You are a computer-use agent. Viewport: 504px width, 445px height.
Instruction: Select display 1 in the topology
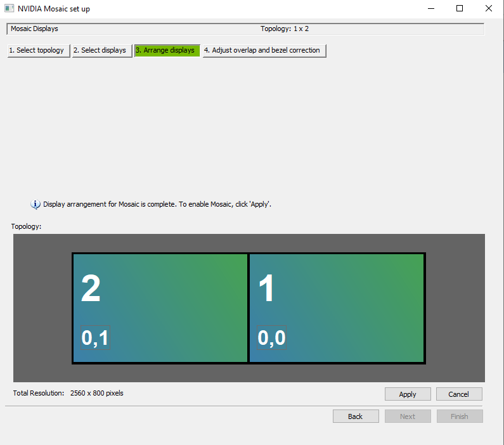click(337, 308)
